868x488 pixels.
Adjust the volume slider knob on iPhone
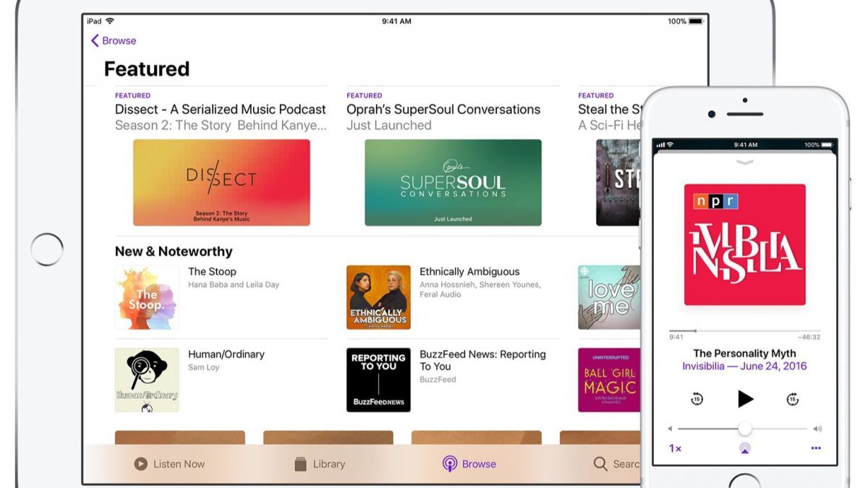click(745, 429)
